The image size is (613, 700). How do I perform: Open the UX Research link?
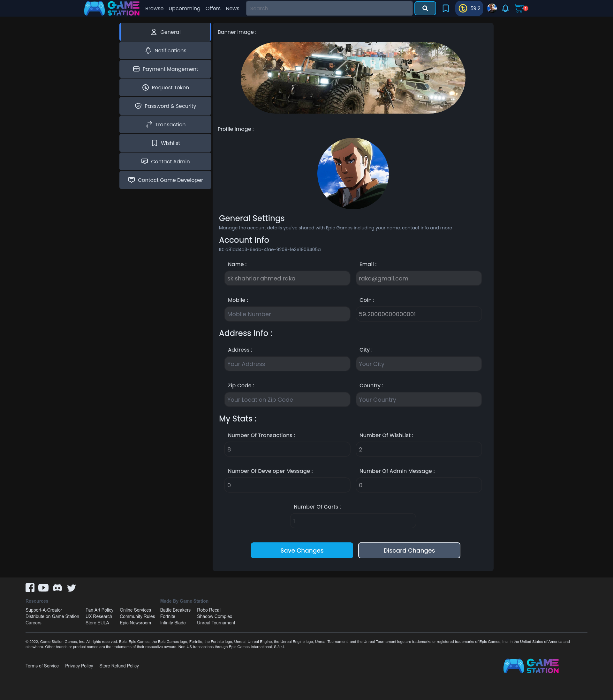click(99, 616)
